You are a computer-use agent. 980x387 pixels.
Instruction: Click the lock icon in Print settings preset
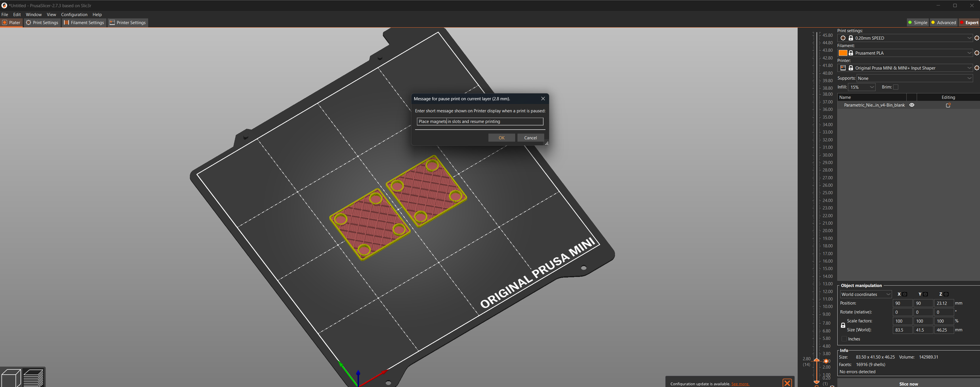pos(851,38)
